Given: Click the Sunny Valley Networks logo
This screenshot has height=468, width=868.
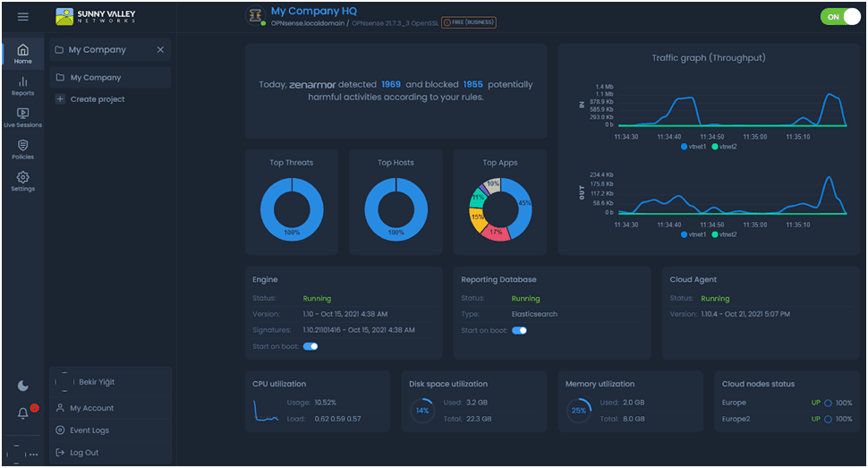Looking at the screenshot, I should [95, 17].
